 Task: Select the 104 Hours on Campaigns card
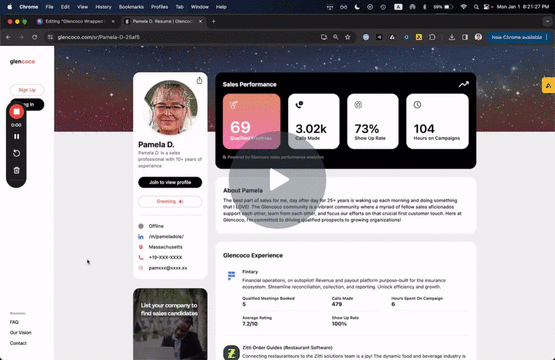click(437, 121)
